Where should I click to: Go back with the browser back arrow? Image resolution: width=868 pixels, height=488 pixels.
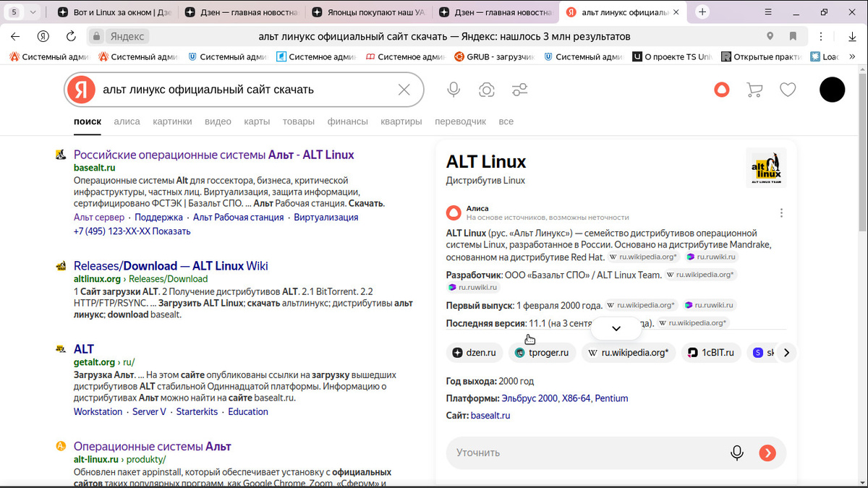tap(15, 36)
